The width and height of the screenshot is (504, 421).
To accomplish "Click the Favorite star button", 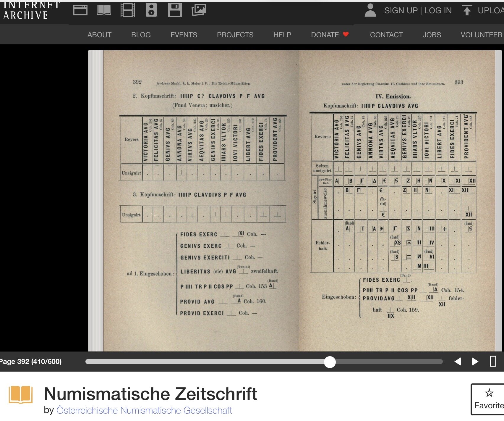I will (489, 399).
